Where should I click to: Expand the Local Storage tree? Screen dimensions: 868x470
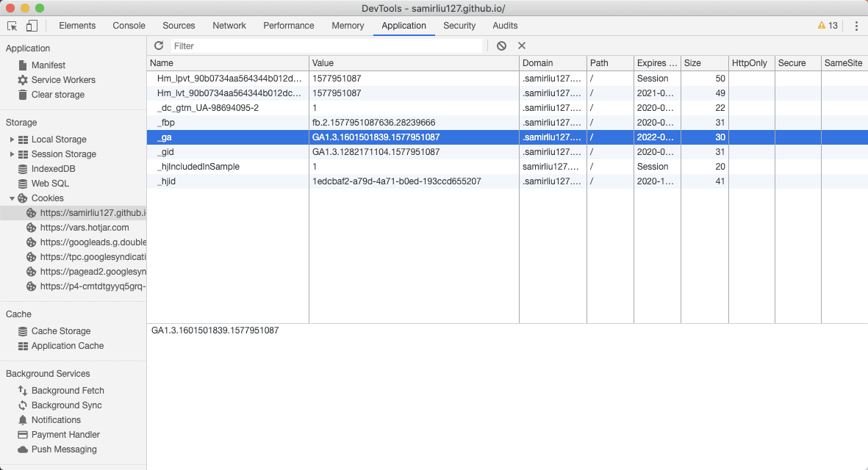pyautogui.click(x=12, y=140)
